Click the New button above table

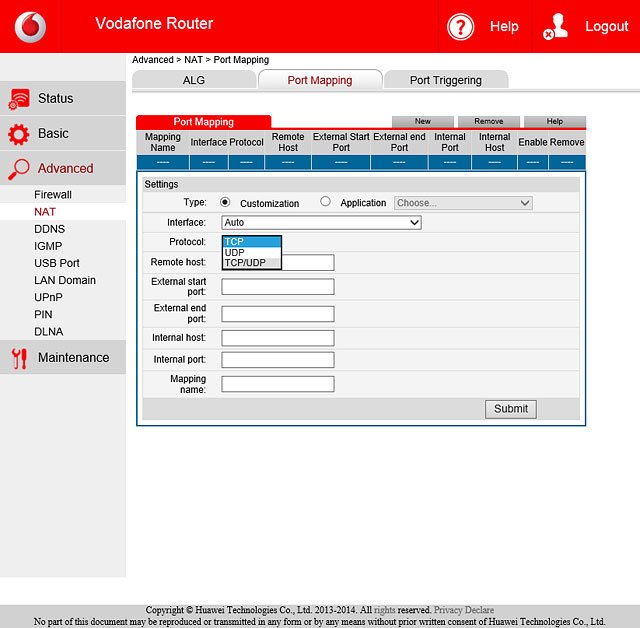click(x=422, y=121)
